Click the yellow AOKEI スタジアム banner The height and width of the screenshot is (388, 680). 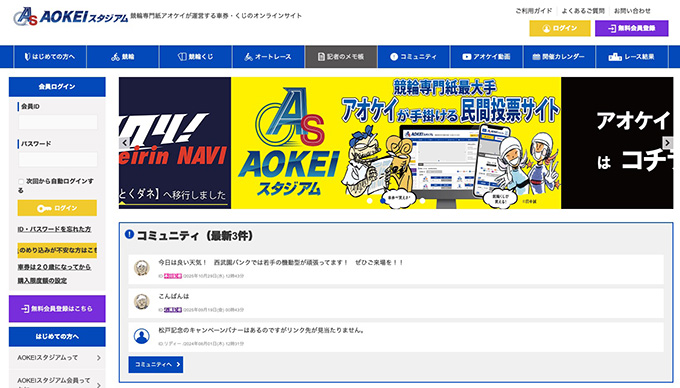point(396,143)
